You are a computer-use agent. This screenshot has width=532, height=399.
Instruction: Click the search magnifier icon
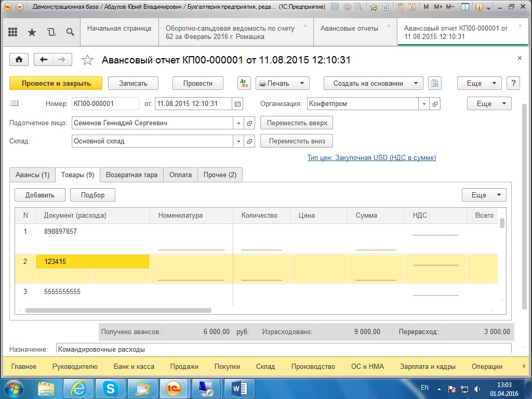(x=70, y=32)
